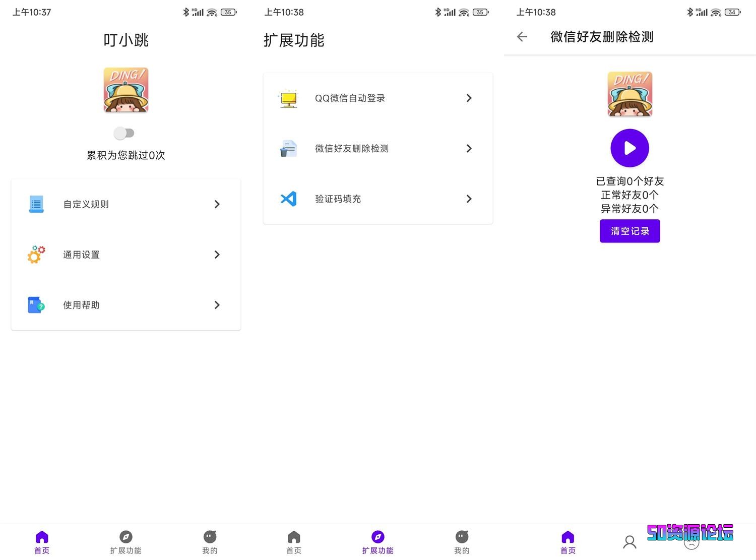Viewport: 756px width, 560px height.
Task: Open 验证码填充 label
Action: 338,199
